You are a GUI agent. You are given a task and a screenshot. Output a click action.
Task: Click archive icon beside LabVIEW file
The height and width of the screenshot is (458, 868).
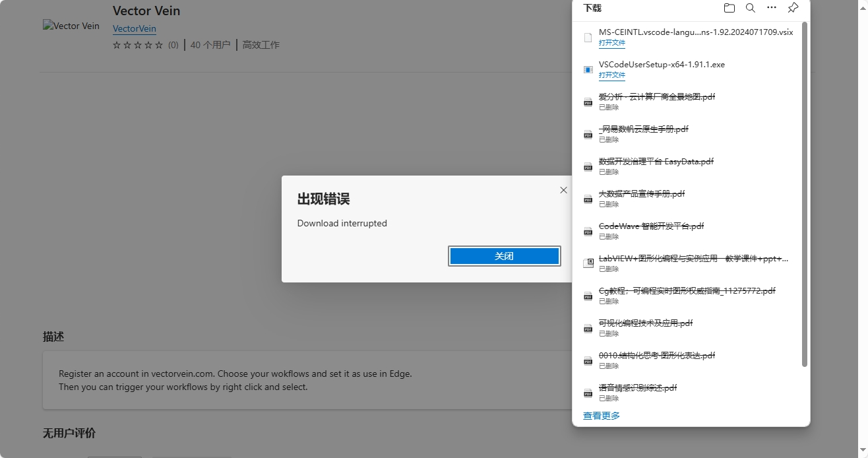[588, 263]
